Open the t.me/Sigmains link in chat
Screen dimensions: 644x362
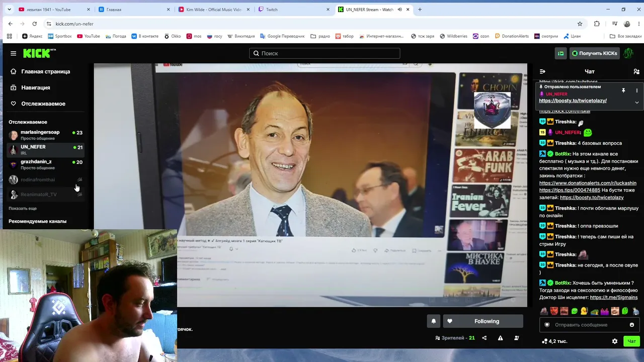(x=614, y=297)
